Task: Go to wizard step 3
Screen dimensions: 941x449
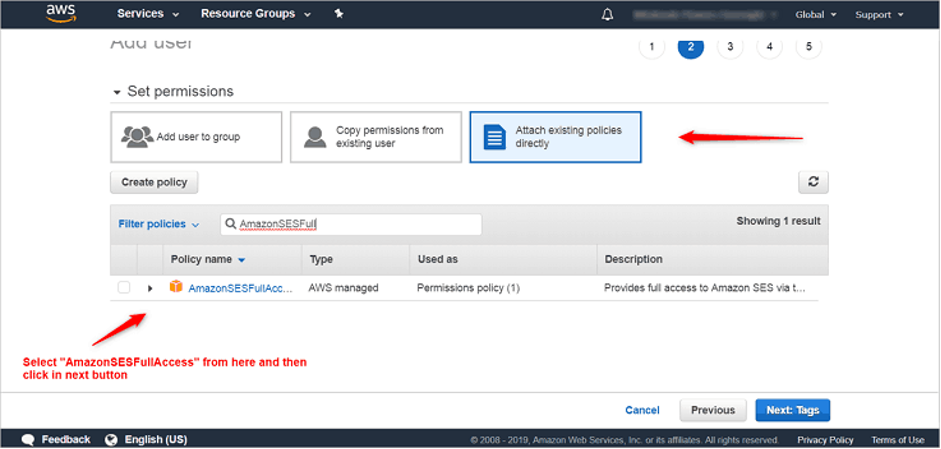Action: click(x=730, y=46)
